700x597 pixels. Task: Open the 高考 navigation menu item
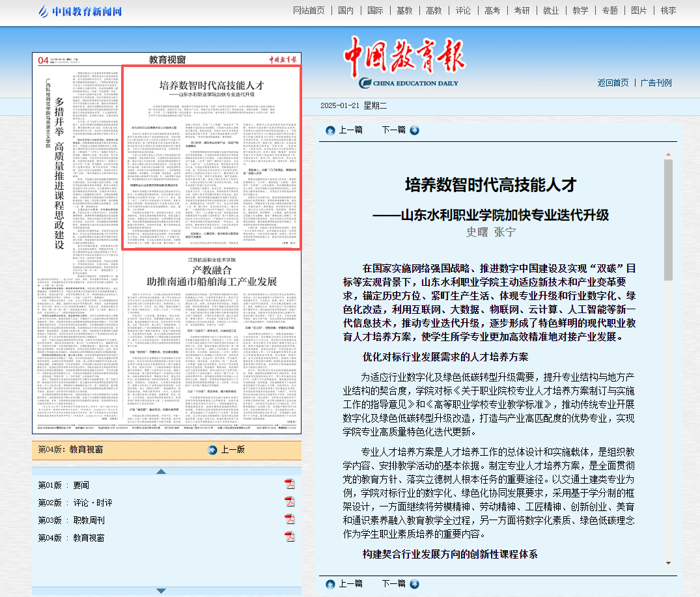(x=492, y=10)
